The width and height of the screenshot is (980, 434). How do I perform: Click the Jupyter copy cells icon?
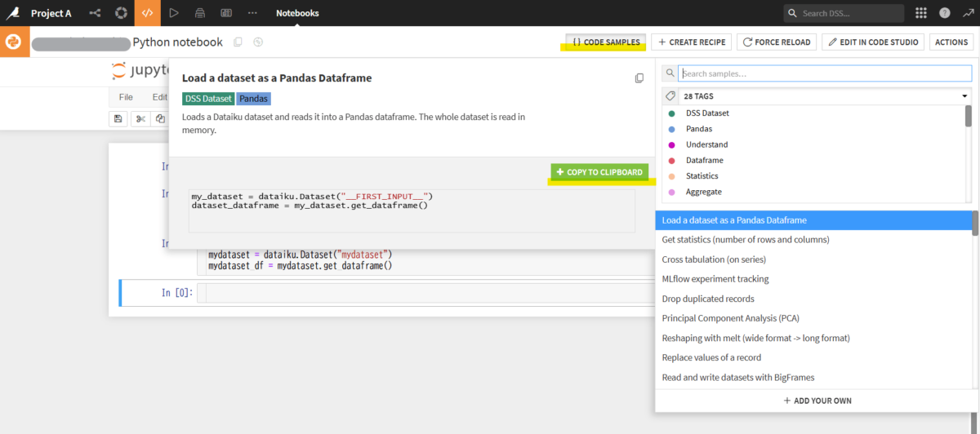coord(160,119)
